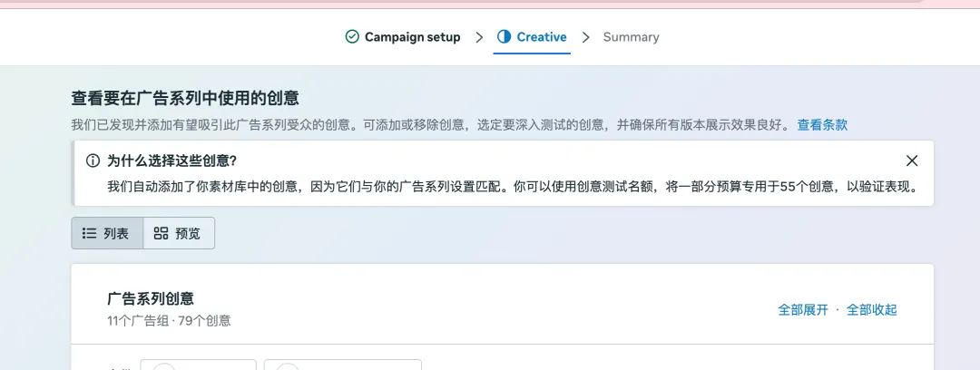Switch to 列表 view mode
The width and height of the screenshot is (980, 370).
(107, 233)
